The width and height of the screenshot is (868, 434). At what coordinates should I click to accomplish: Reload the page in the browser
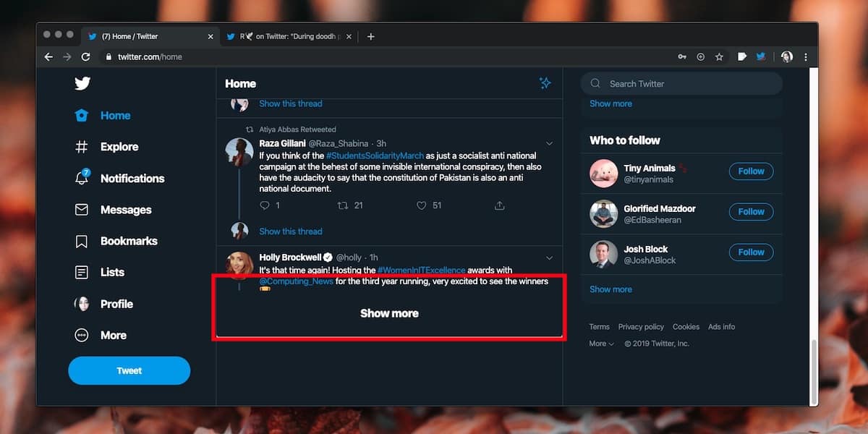coord(86,56)
